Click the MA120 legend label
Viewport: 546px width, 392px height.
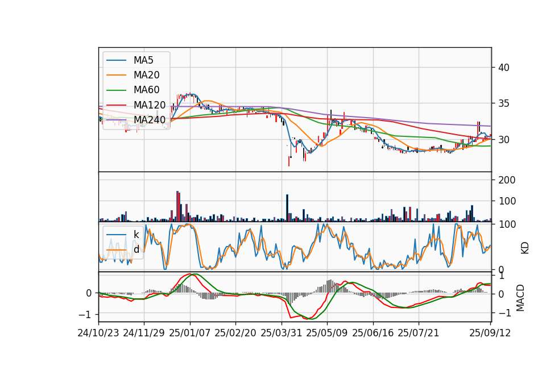(150, 105)
